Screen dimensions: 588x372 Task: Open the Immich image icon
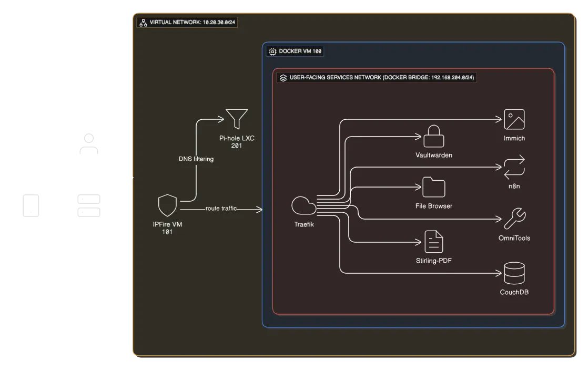(x=514, y=119)
